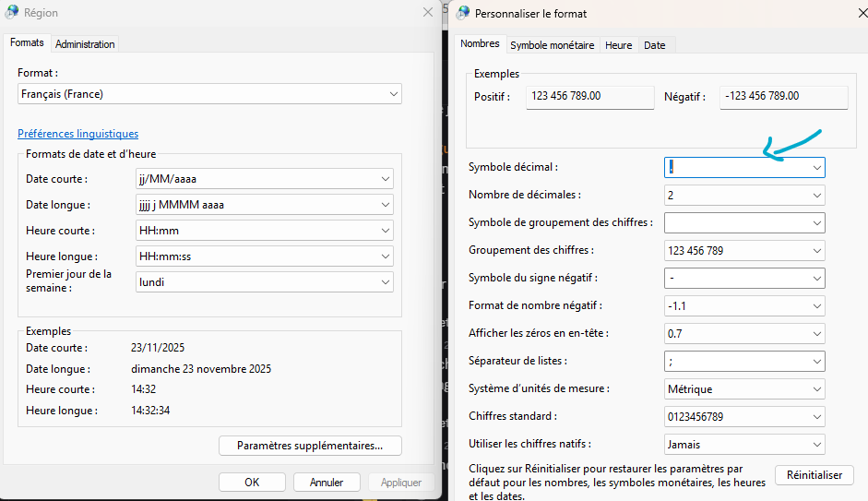868x501 pixels.
Task: Open Utiliser les chiffres natifs dropdown
Action: (744, 445)
